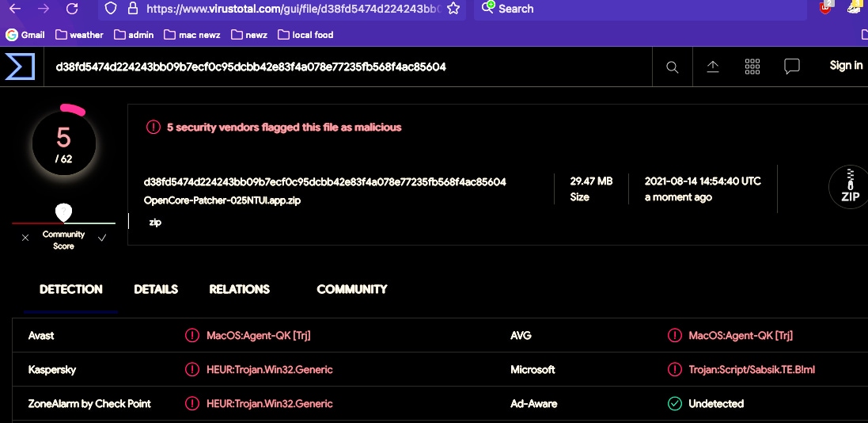Click the Community Score bar
The width and height of the screenshot is (868, 423).
(63, 223)
